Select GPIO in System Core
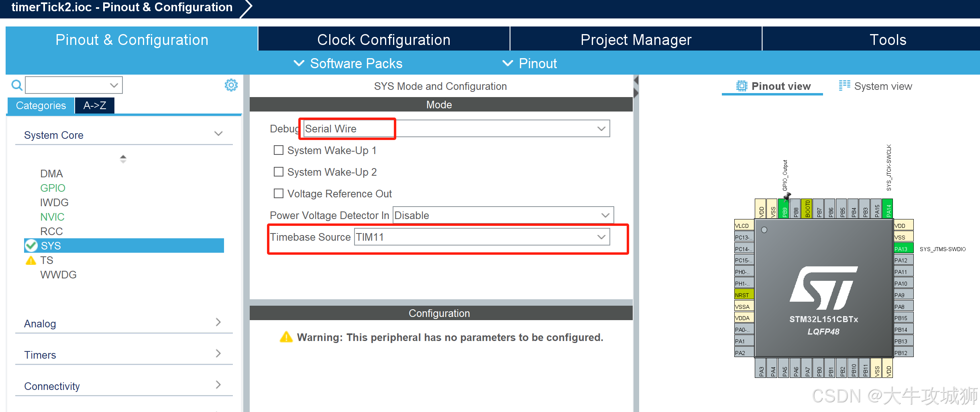980x412 pixels. pyautogui.click(x=53, y=188)
